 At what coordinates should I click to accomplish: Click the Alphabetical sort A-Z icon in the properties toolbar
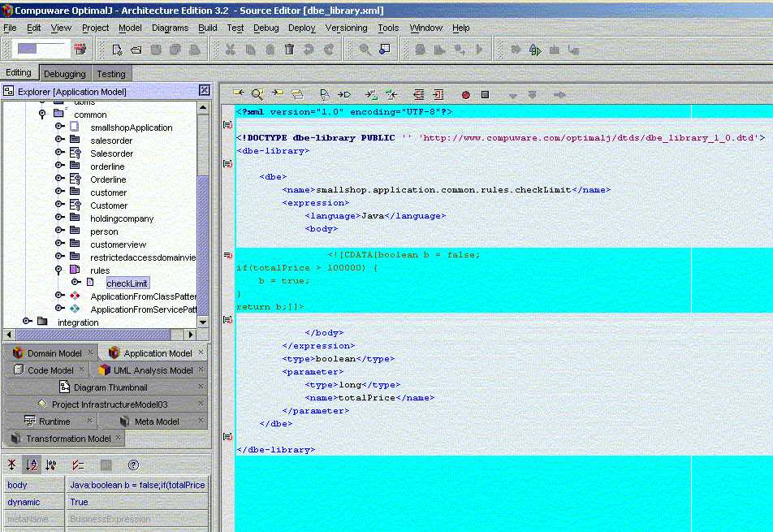point(32,465)
